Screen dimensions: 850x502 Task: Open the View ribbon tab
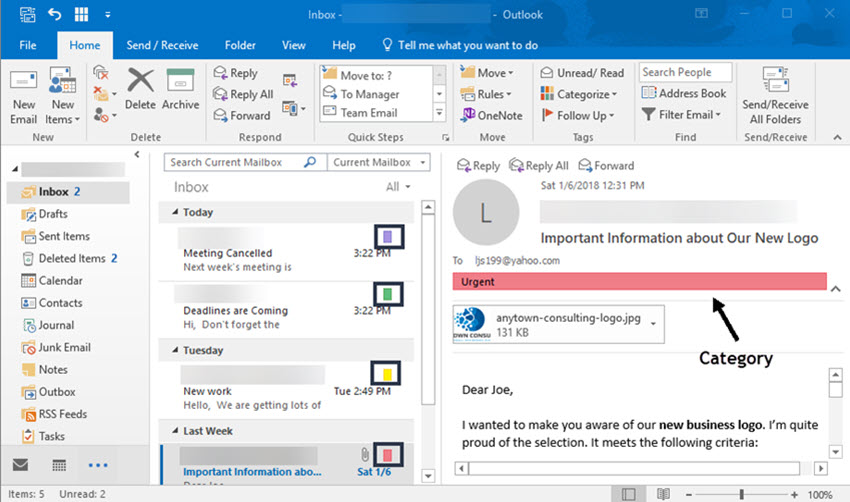pos(294,45)
